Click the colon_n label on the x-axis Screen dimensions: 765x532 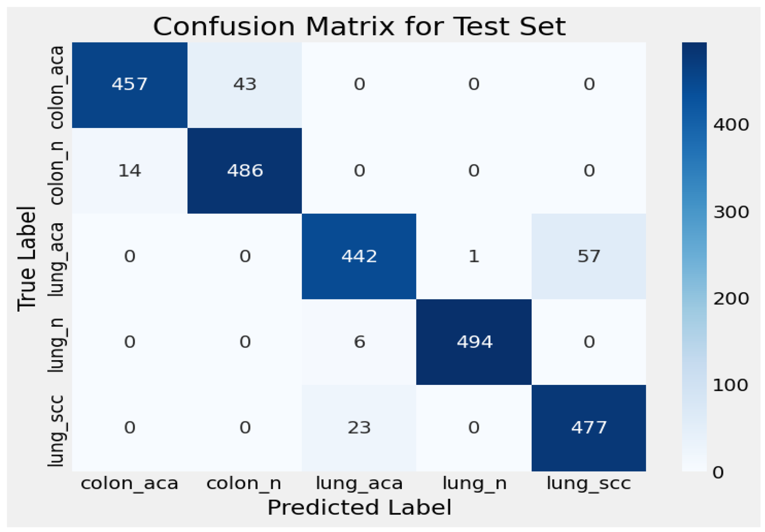pos(244,484)
